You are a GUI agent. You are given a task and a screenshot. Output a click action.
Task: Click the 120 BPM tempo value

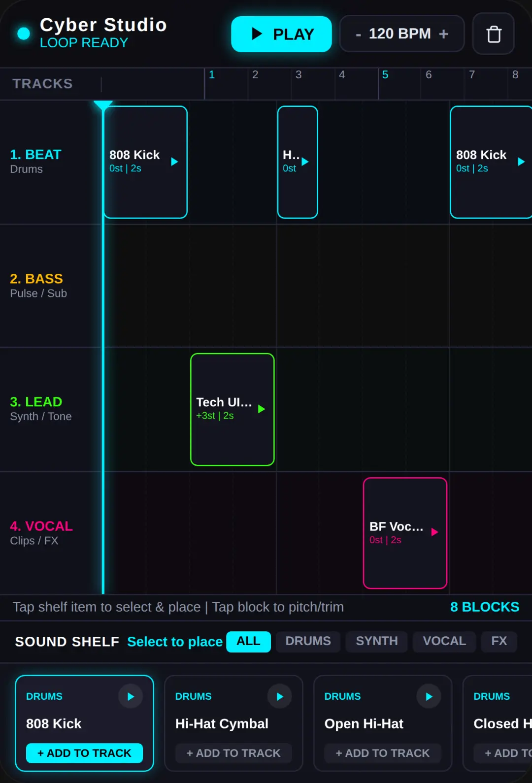pyautogui.click(x=400, y=33)
